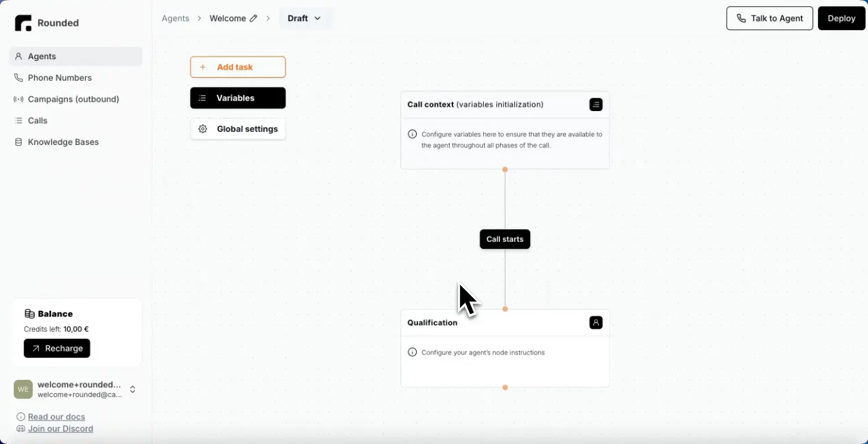The height and width of the screenshot is (444, 868).
Task: Click the Call starts edge label
Action: 504,239
